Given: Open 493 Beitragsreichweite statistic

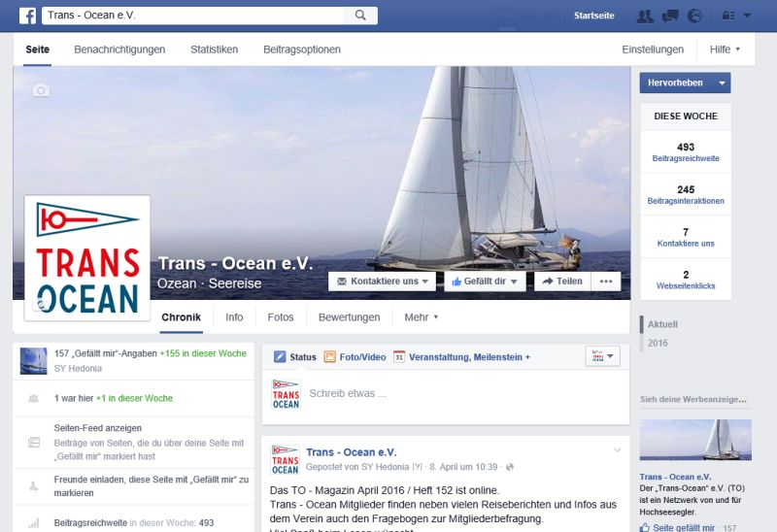Looking at the screenshot, I should pyautogui.click(x=686, y=152).
